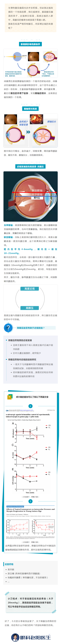This screenshot has width=61, height=644.
Task: Click the 近视发展的危险因素-高眼压 header
Action: [30, 166]
